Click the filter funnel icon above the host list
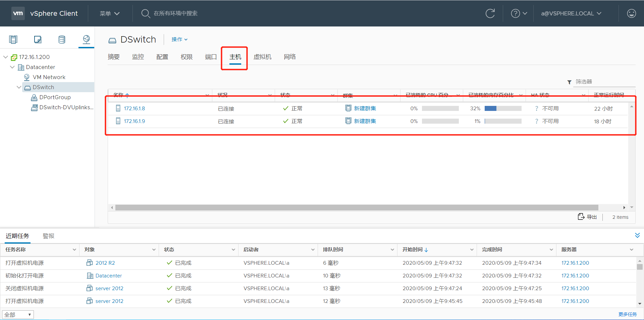 [x=569, y=82]
